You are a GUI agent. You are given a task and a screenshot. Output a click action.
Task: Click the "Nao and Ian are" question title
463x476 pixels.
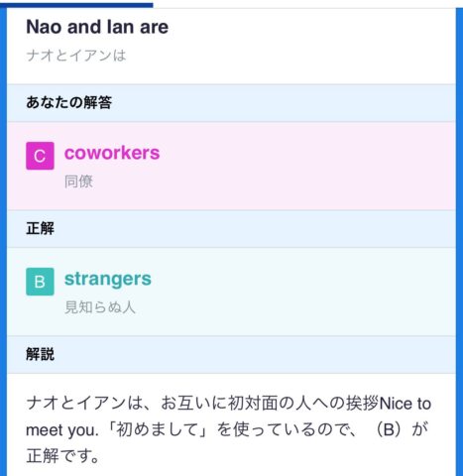97,27
